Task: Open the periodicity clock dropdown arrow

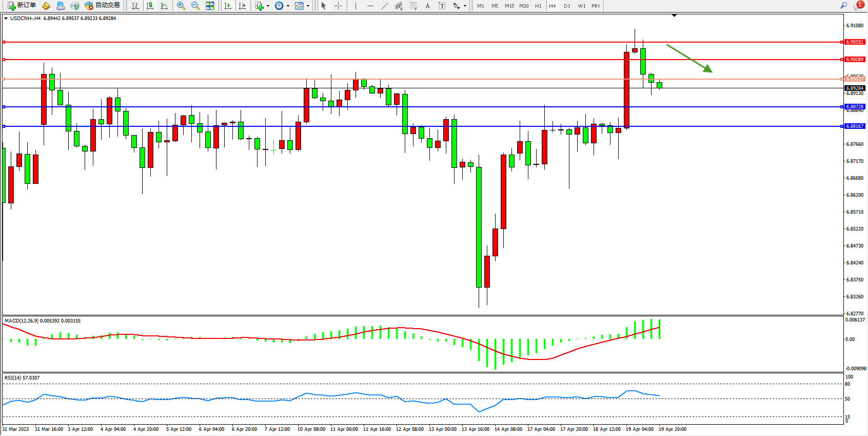Action: [x=288, y=6]
